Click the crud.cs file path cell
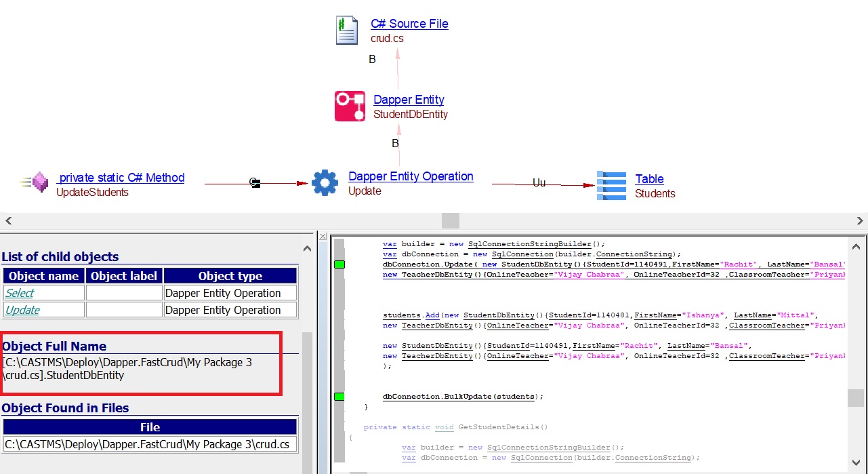This screenshot has height=474, width=868. [x=150, y=444]
